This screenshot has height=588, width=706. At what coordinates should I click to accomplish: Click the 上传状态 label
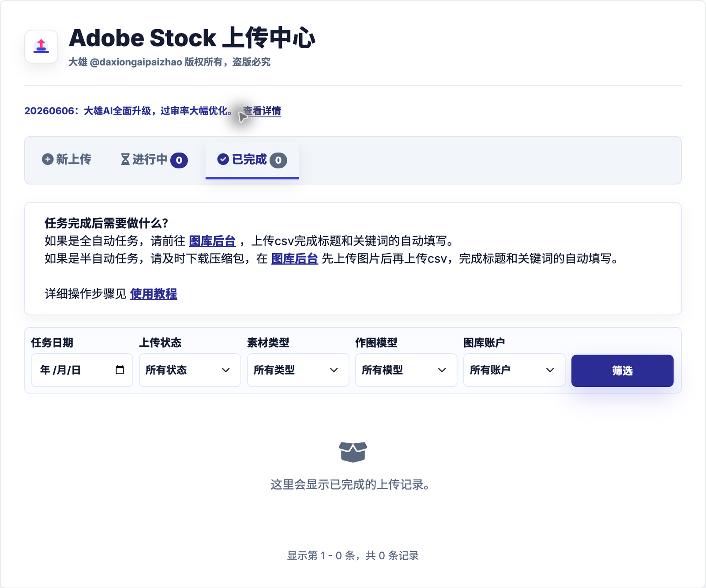pyautogui.click(x=160, y=342)
